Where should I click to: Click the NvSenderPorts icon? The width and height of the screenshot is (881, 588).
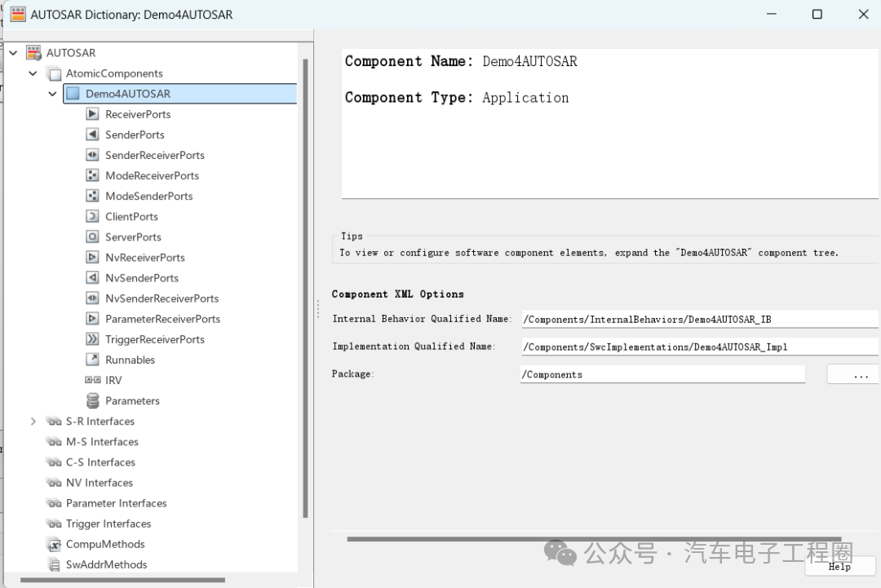pyautogui.click(x=93, y=278)
